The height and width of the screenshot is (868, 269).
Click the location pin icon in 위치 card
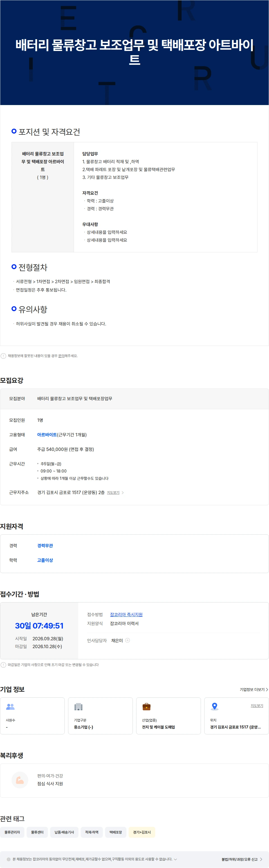[214, 706]
